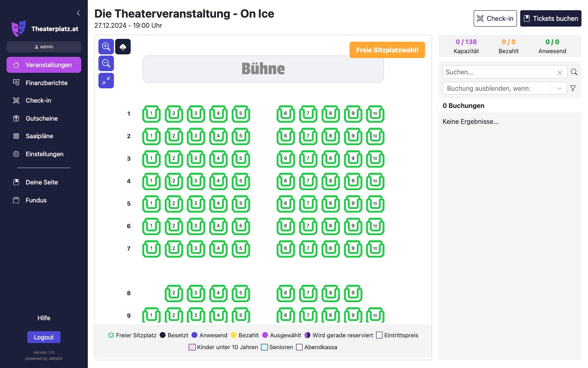Select seat 1 in row 1

click(x=151, y=114)
